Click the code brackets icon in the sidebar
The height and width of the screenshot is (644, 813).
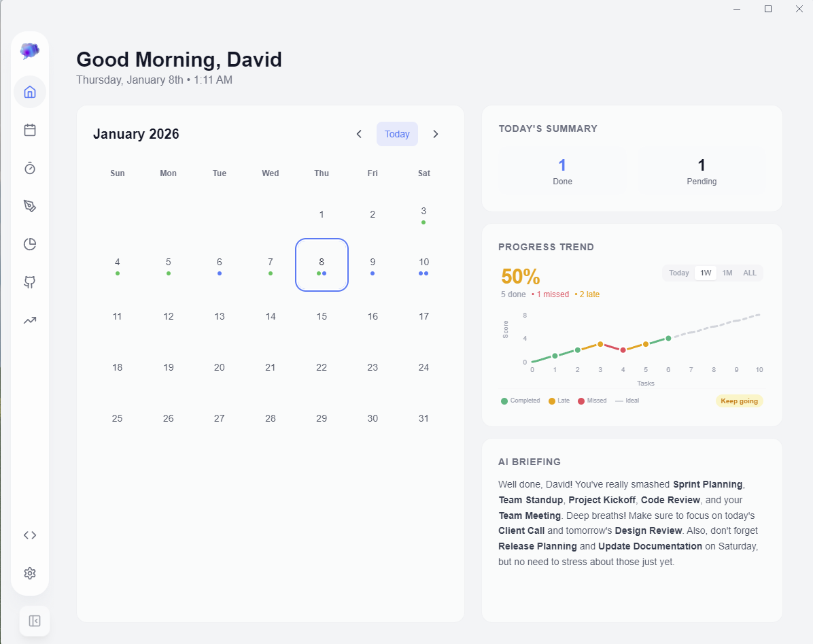pos(30,535)
